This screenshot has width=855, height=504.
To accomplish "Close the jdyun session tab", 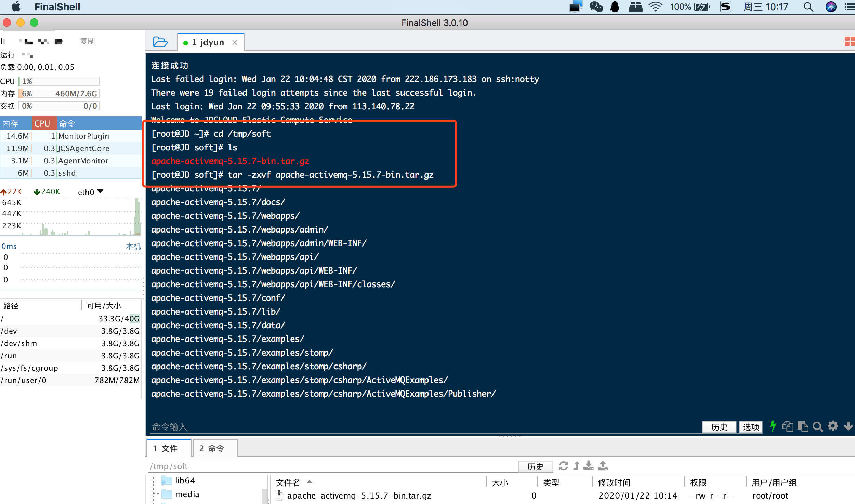I will pos(235,42).
